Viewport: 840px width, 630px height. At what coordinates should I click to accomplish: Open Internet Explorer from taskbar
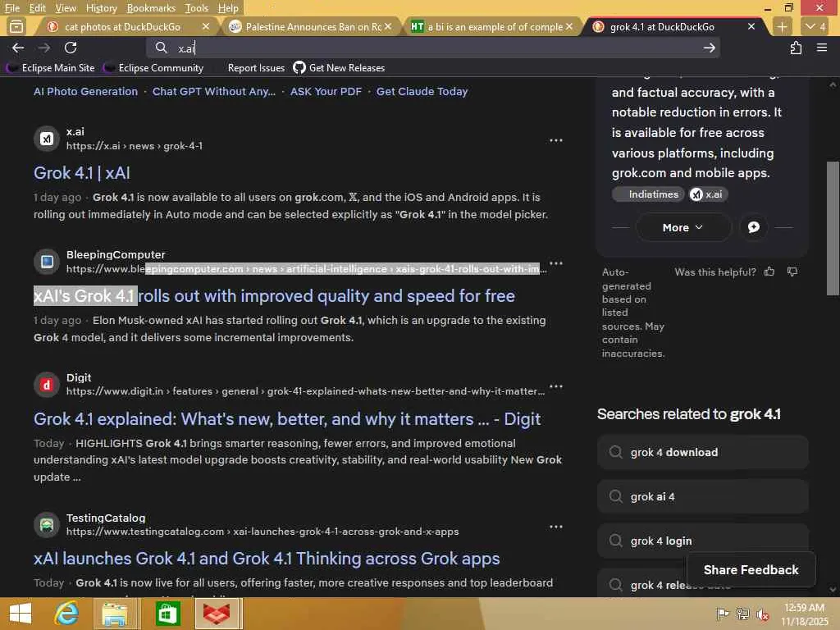point(66,614)
